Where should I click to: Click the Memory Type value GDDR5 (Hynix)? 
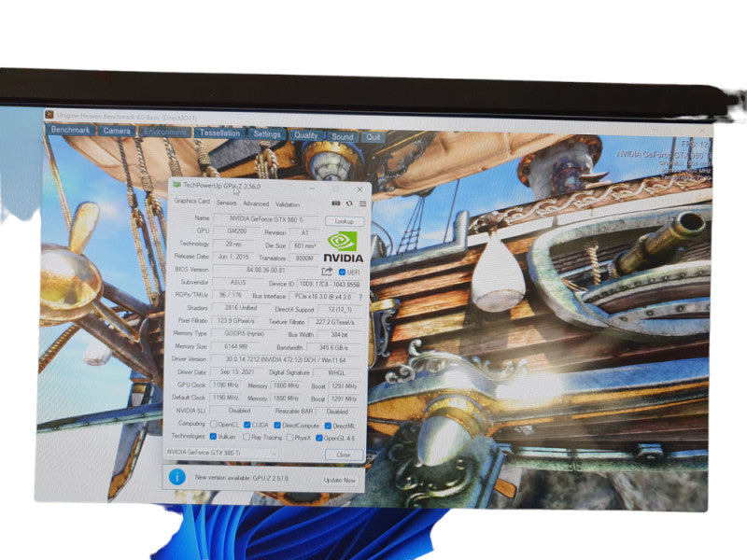244,333
